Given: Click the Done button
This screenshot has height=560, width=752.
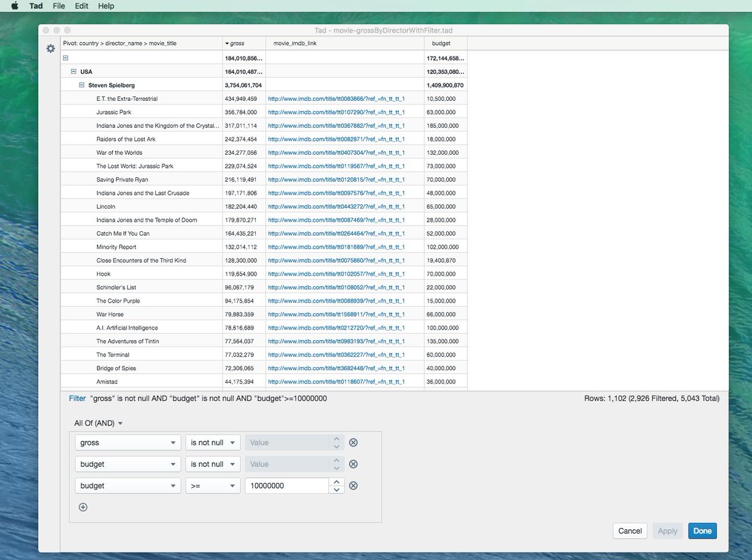Looking at the screenshot, I should tap(702, 531).
